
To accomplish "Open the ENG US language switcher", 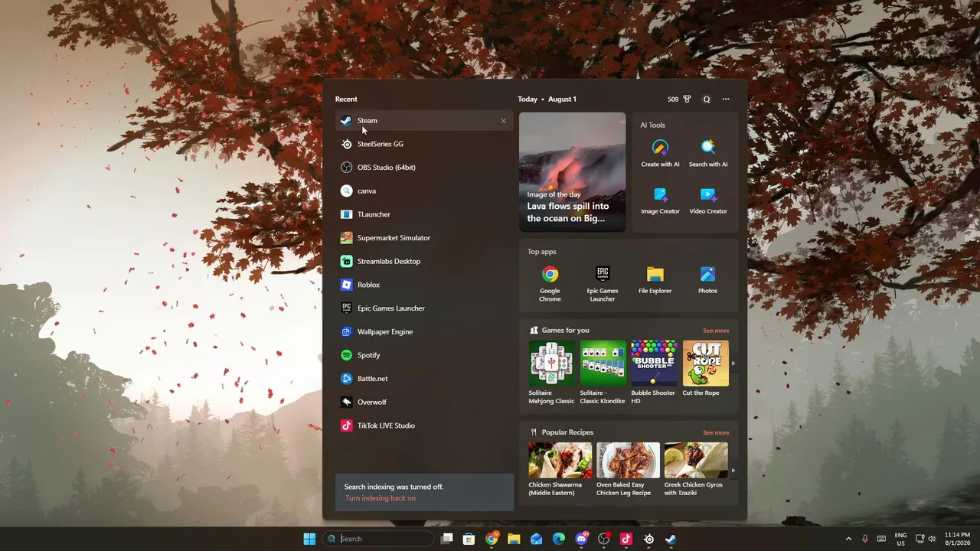I will coord(901,539).
